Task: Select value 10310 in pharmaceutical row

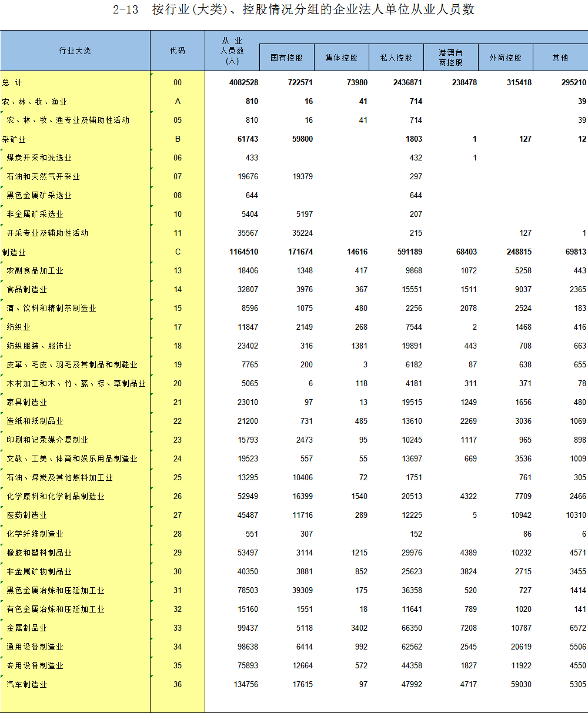Action: click(x=576, y=515)
